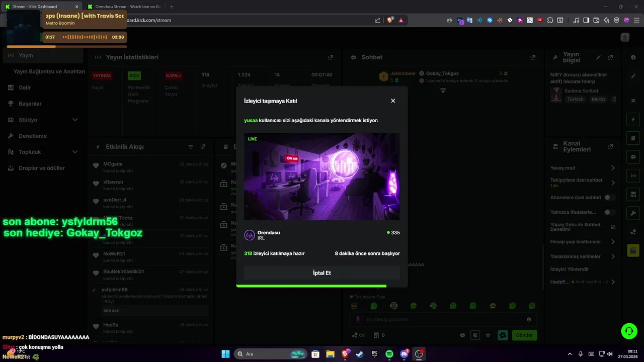Image resolution: width=644 pixels, height=362 pixels.
Task: Open the browser extensions puzzle icon
Action: pos(550,20)
